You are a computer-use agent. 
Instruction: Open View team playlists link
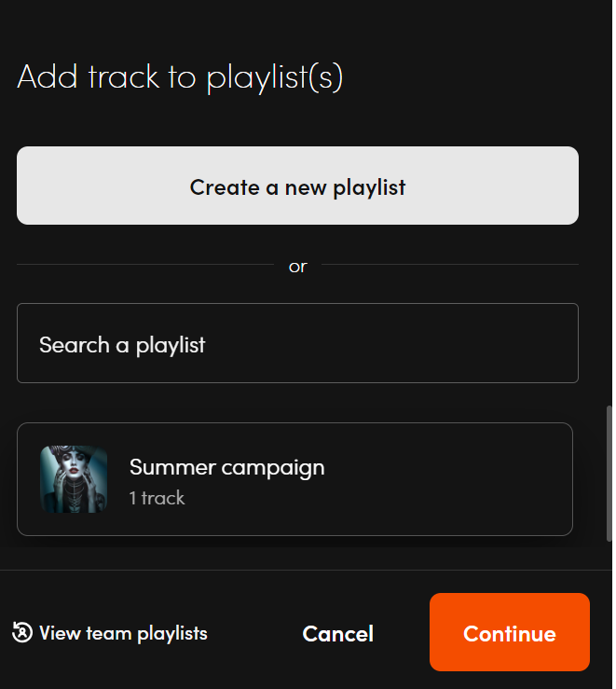tap(110, 633)
